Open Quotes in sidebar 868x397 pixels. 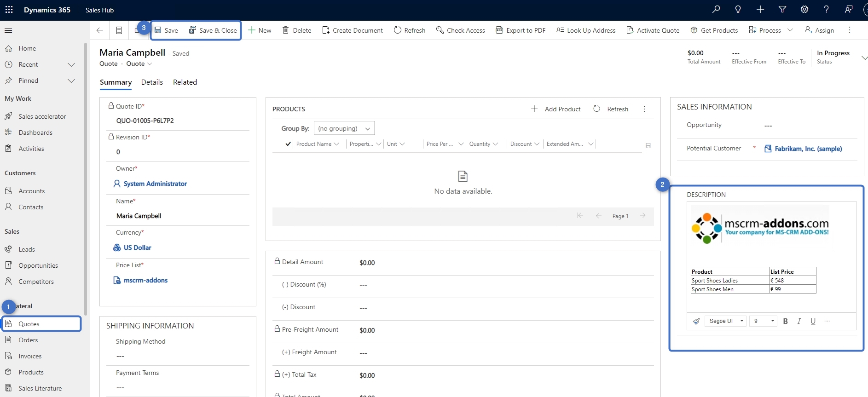click(x=41, y=324)
